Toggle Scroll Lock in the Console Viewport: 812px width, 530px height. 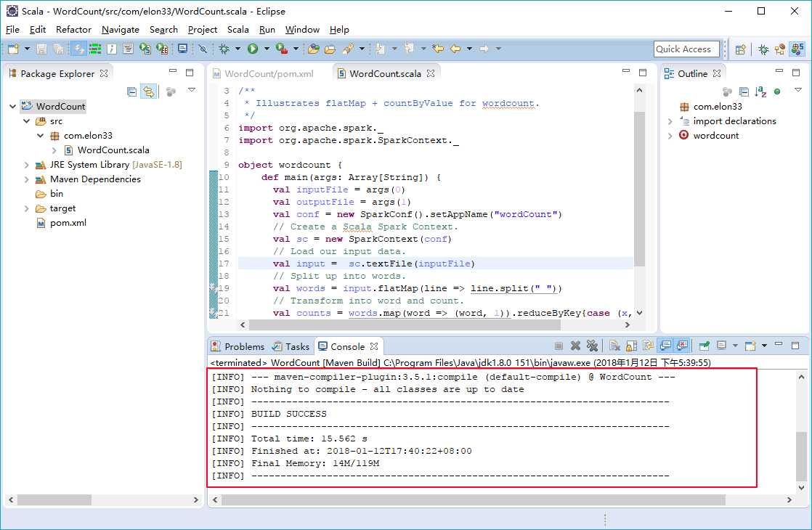point(631,345)
